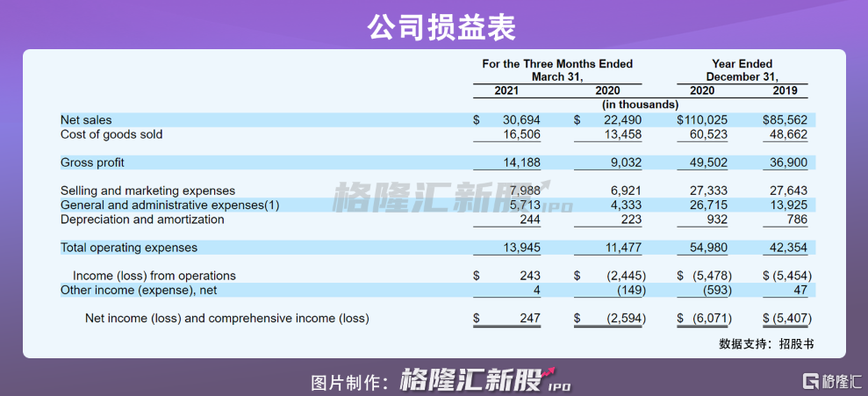
Task: Click the Gross profit row label
Action: 92,162
